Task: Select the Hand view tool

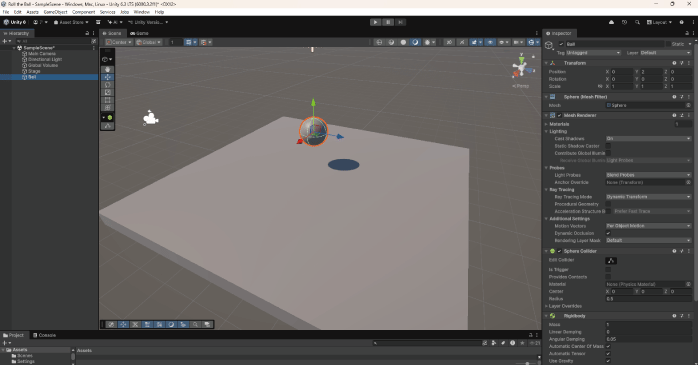Action: pos(107,69)
